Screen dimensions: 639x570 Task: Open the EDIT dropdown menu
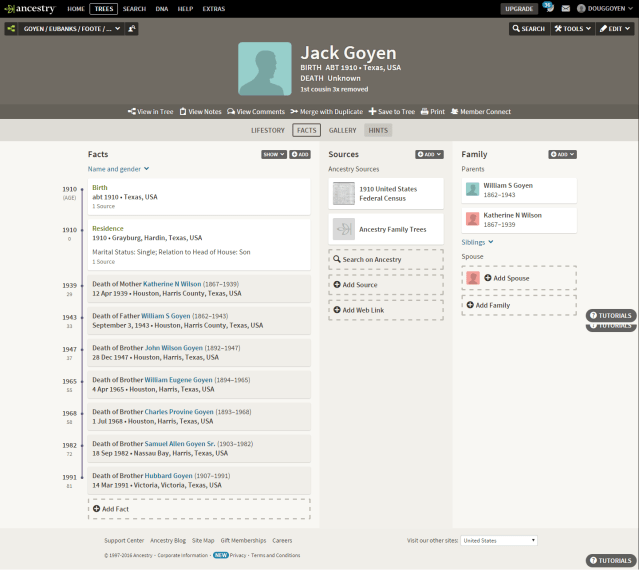point(615,29)
